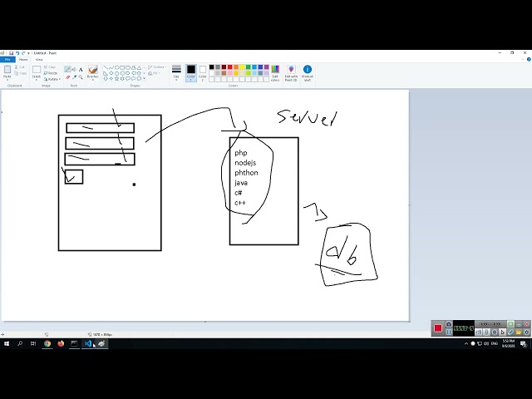
Task: Pick the red color swatch
Action: (x=229, y=67)
